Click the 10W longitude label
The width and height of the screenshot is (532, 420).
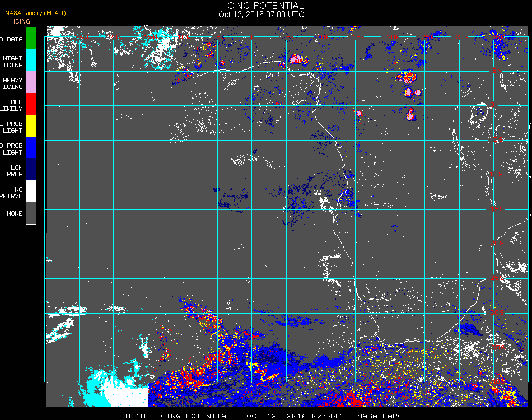[x=185, y=36]
